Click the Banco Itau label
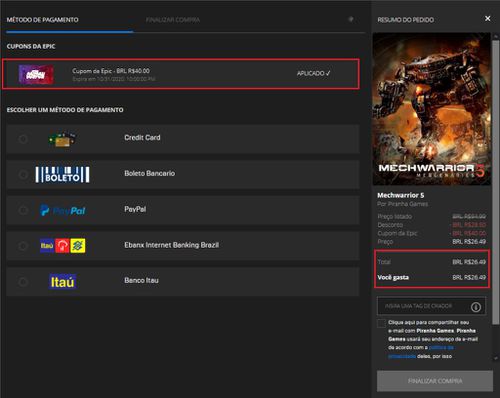The height and width of the screenshot is (398, 500). pos(141,280)
